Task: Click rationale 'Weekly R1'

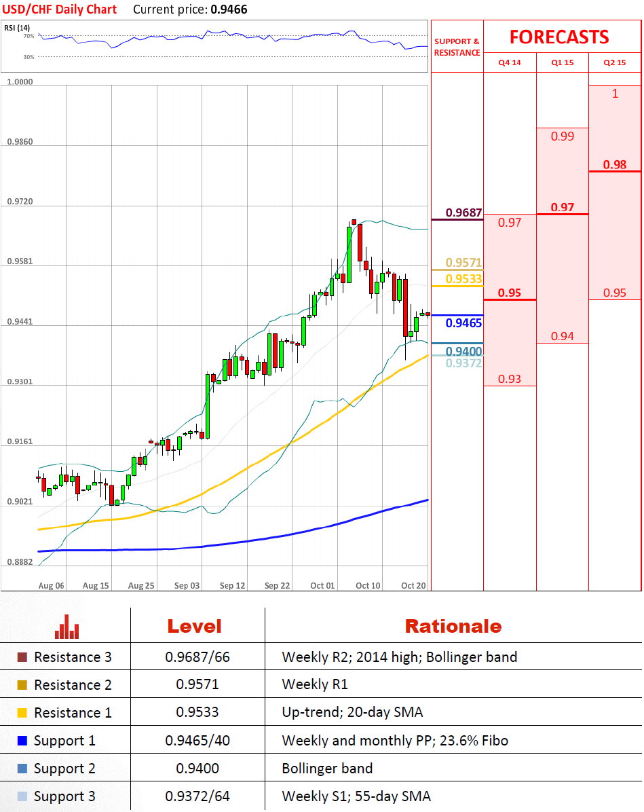Action: coord(315,684)
